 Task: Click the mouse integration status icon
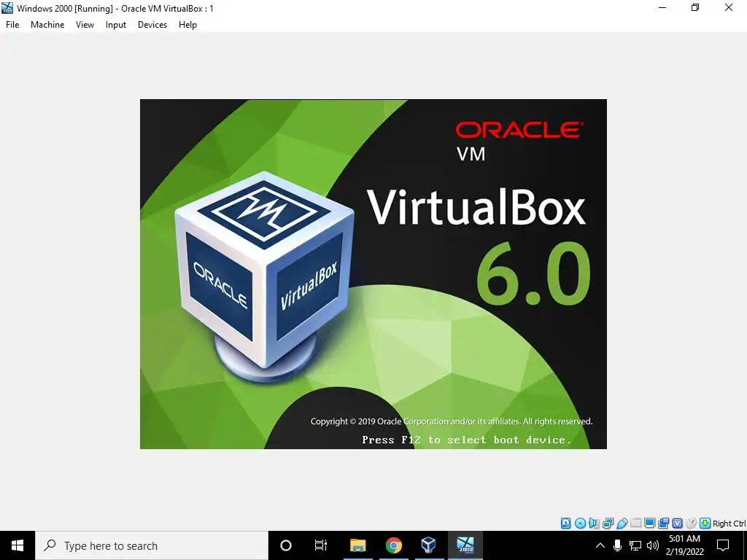point(691,524)
